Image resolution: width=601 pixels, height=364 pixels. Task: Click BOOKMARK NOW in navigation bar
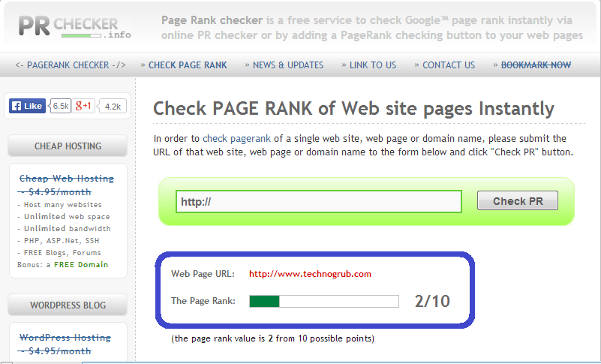click(536, 65)
